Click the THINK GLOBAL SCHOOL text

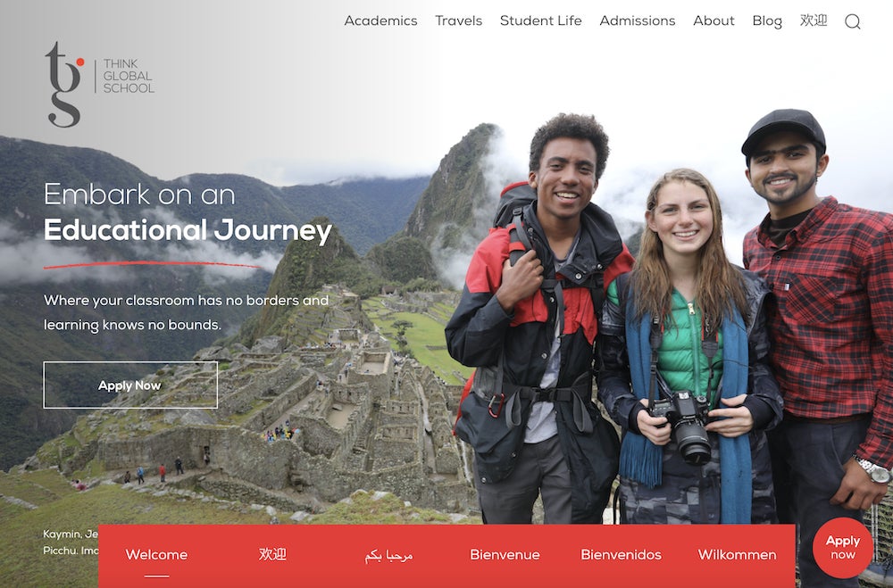point(128,76)
